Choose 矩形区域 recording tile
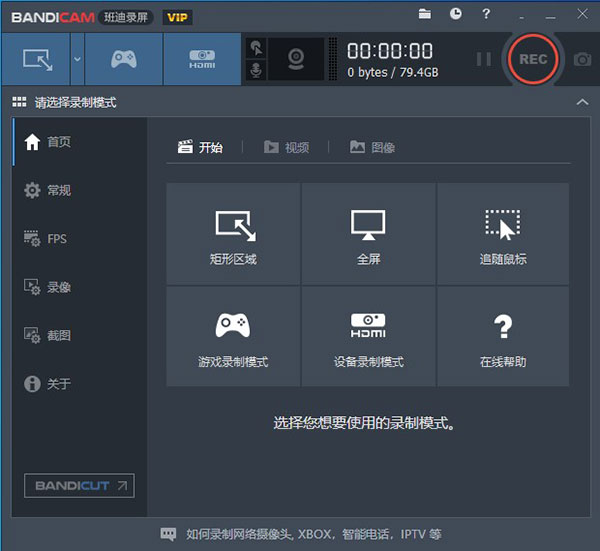The height and width of the screenshot is (551, 600). (233, 234)
